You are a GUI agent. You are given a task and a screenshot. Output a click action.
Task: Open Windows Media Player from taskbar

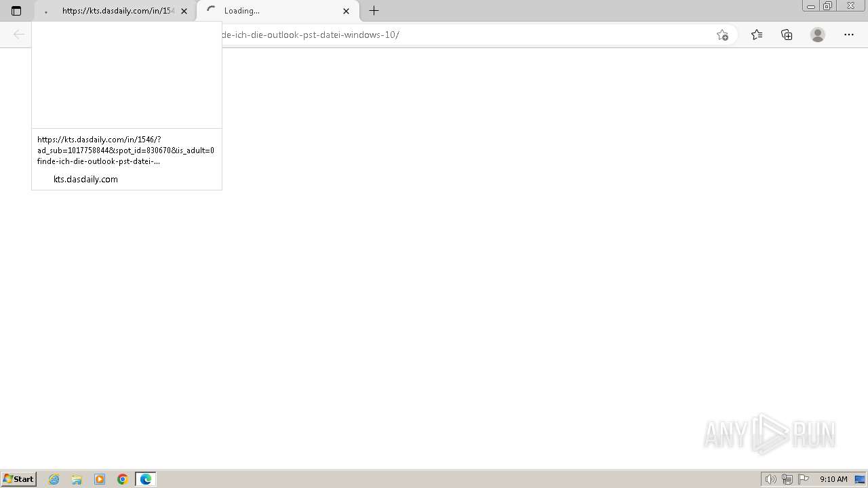(100, 479)
